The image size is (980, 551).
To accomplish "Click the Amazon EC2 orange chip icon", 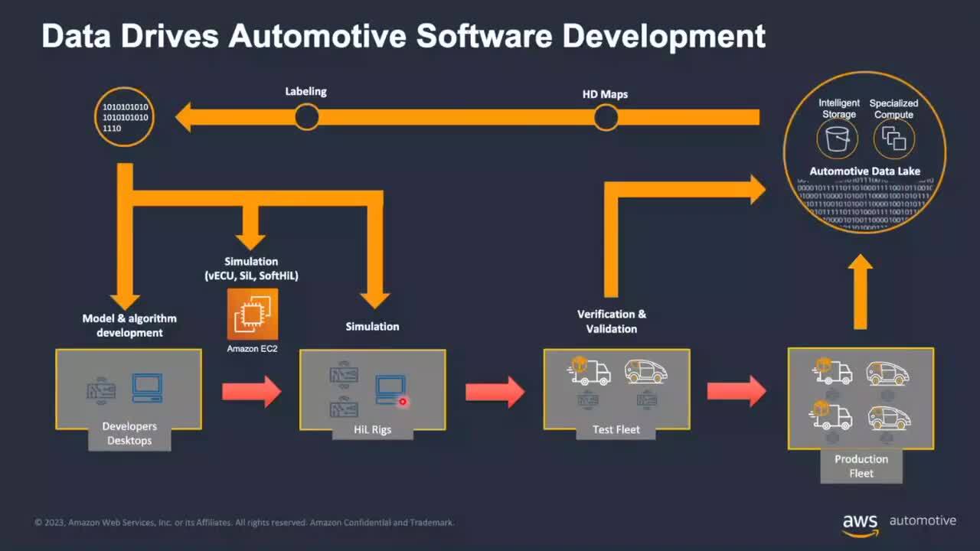I will pyautogui.click(x=253, y=314).
